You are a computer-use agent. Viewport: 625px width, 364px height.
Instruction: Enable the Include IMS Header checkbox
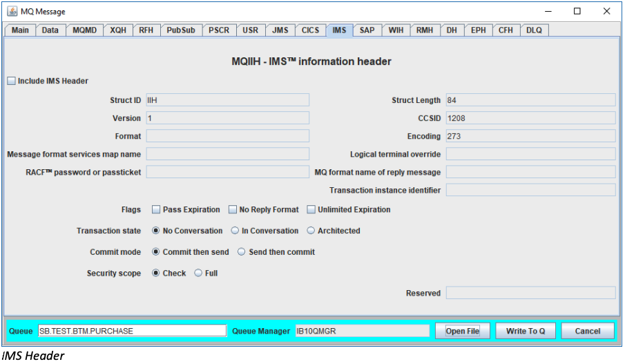[11, 81]
